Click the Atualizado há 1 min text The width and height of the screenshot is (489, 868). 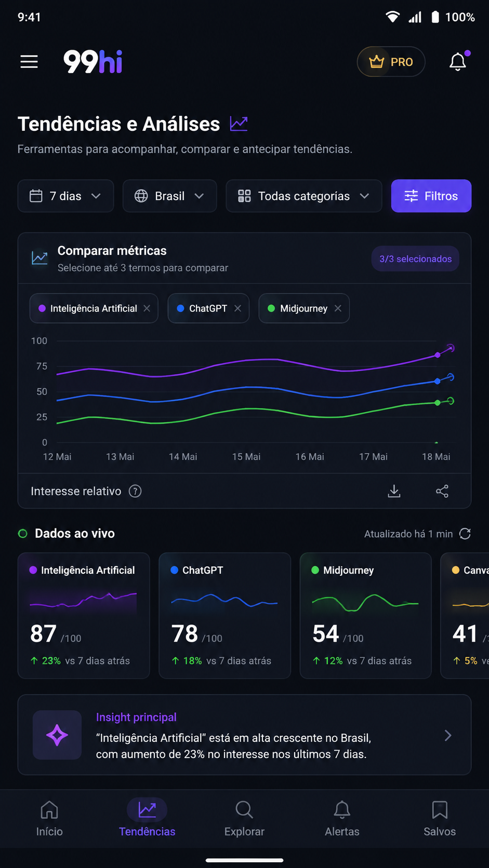pyautogui.click(x=408, y=534)
